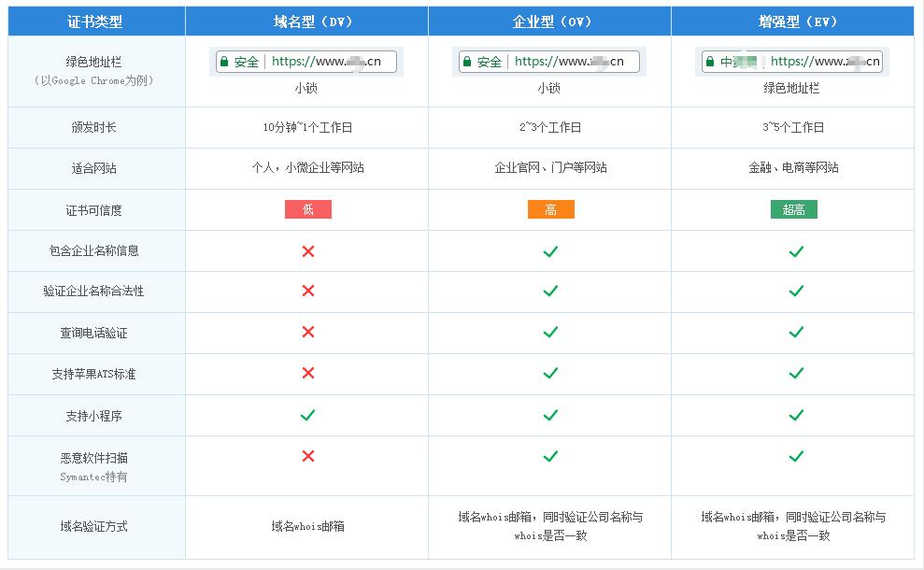The image size is (924, 570).
Task: Click the lock icon in OV address bar
Action: (467, 62)
